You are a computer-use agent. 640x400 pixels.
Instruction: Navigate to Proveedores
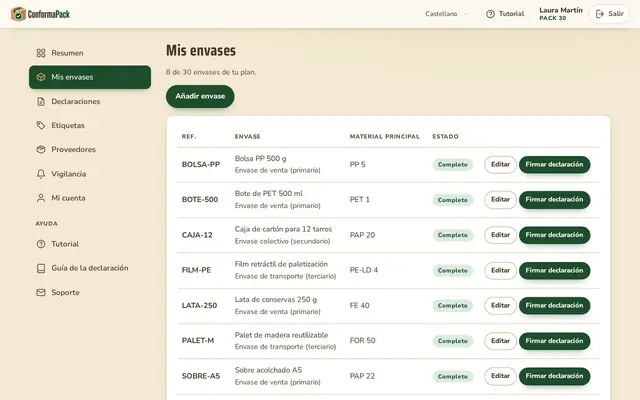point(90,149)
